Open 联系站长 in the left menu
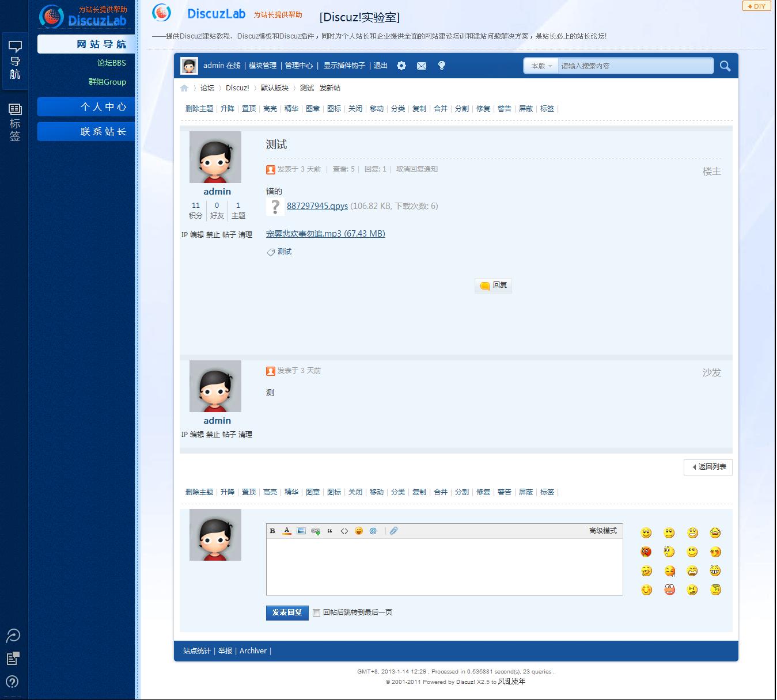 [x=86, y=132]
